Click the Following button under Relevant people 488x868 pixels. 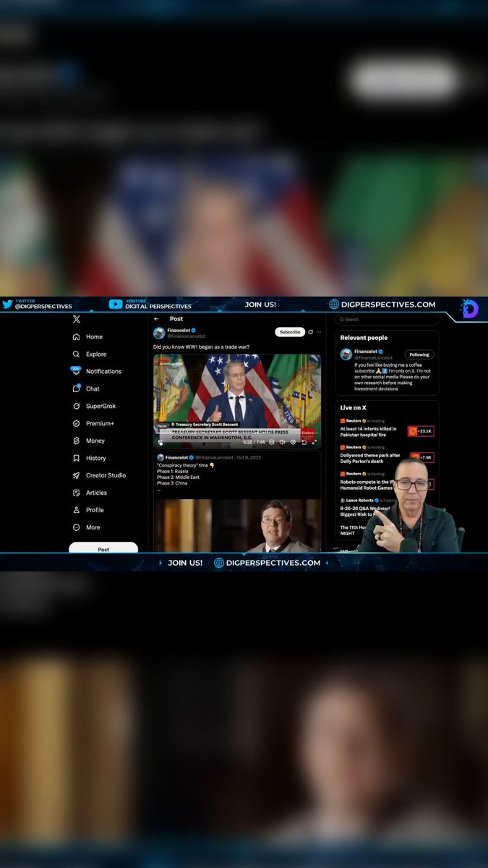419,354
